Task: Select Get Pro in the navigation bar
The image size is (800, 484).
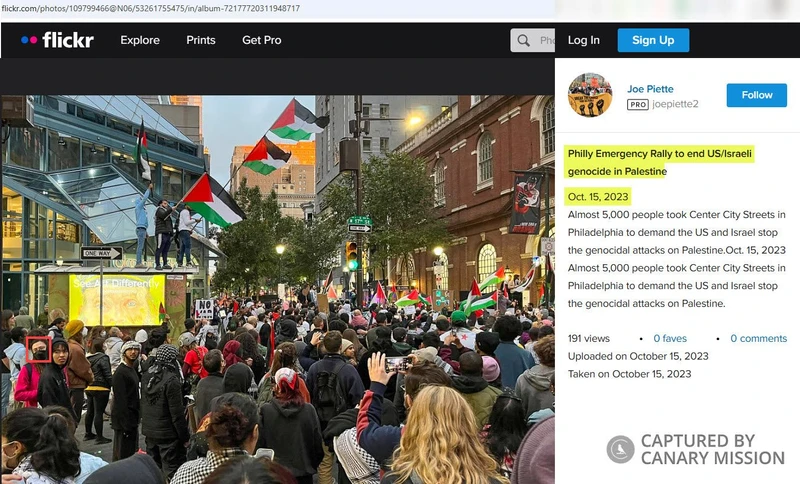Action: [262, 40]
